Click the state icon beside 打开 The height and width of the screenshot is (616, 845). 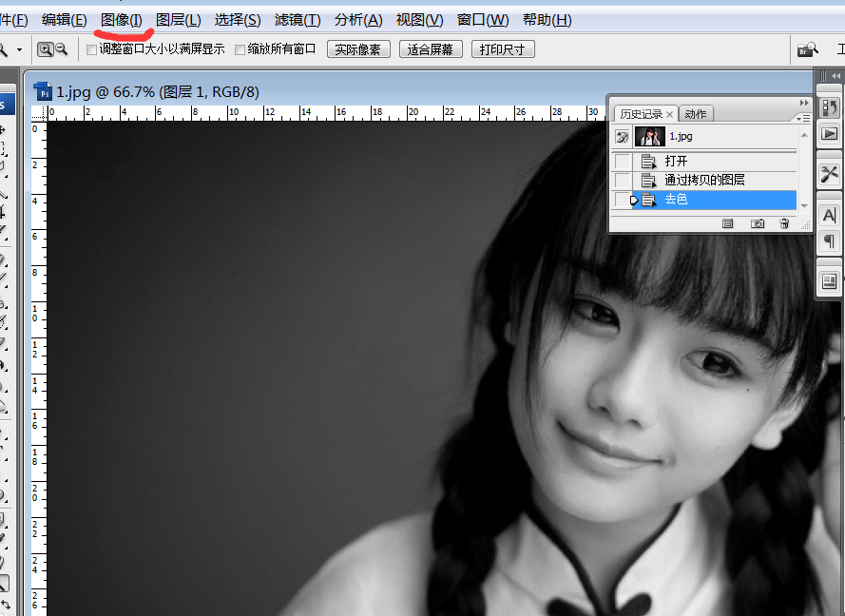pos(649,162)
